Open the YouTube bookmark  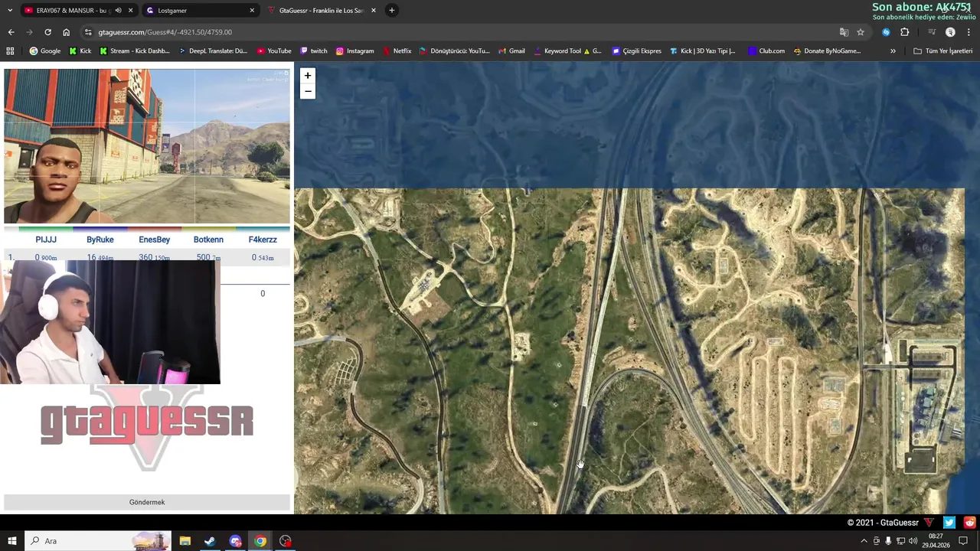pyautogui.click(x=274, y=51)
